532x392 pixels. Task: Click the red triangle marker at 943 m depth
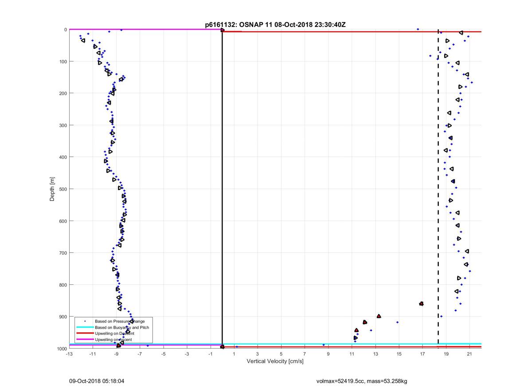(356, 330)
